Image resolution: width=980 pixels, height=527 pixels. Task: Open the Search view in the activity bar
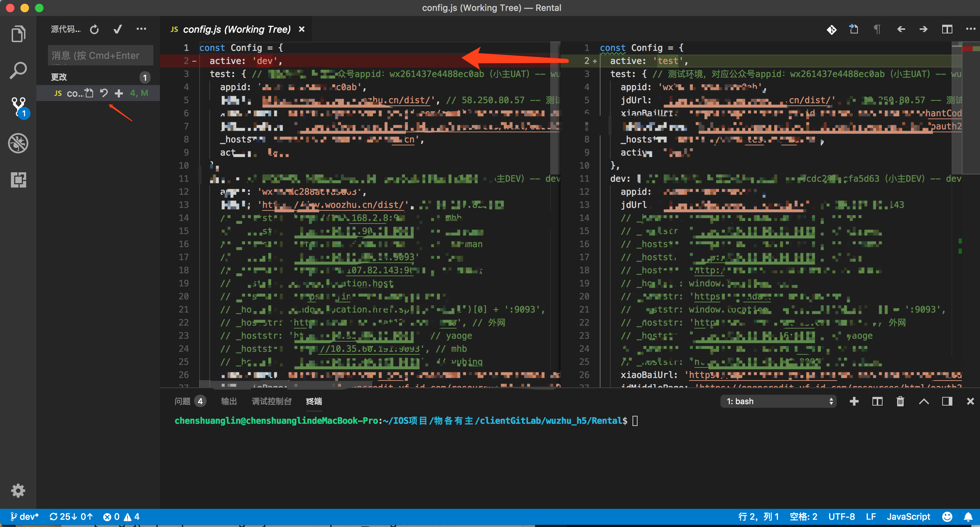tap(18, 70)
